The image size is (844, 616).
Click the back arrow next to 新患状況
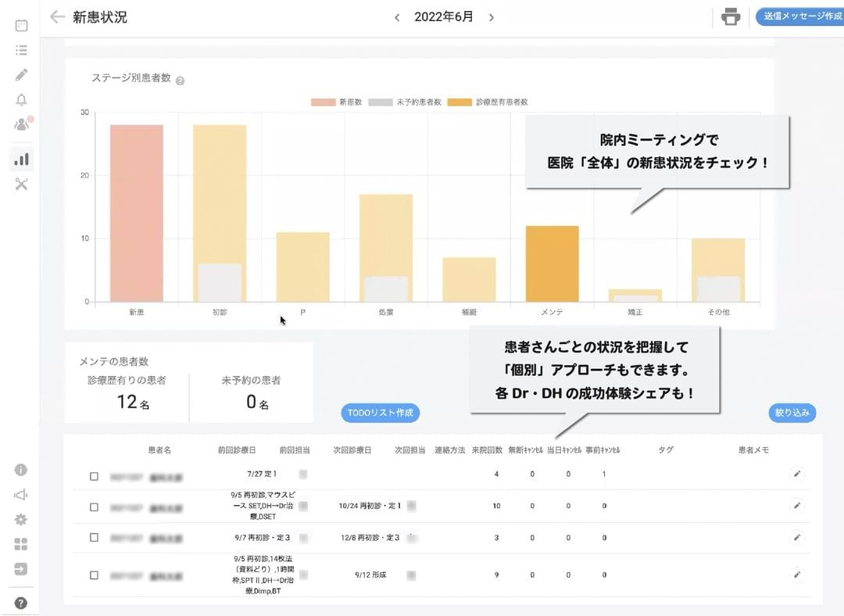57,16
